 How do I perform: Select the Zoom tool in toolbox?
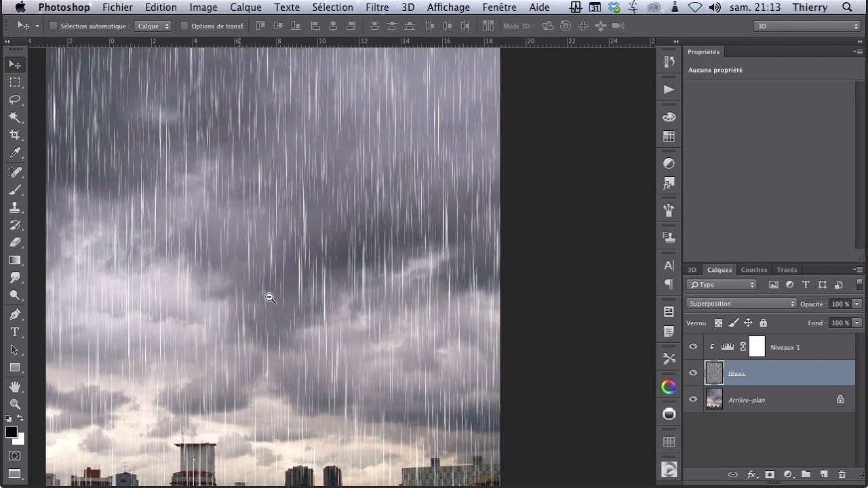pyautogui.click(x=15, y=404)
